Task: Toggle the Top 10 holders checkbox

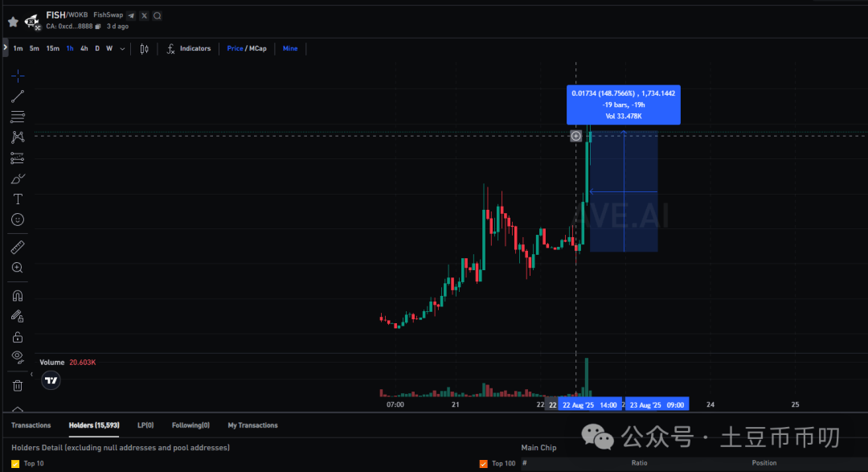Action: 15,463
